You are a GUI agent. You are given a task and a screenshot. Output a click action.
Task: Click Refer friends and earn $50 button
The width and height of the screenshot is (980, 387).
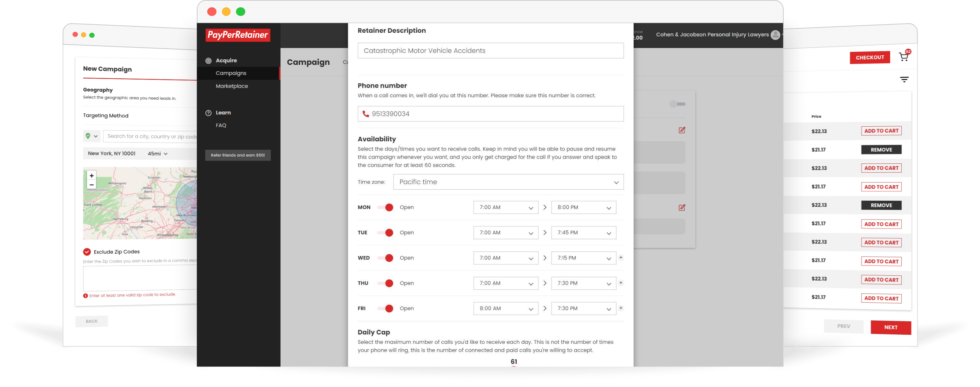[x=238, y=155]
